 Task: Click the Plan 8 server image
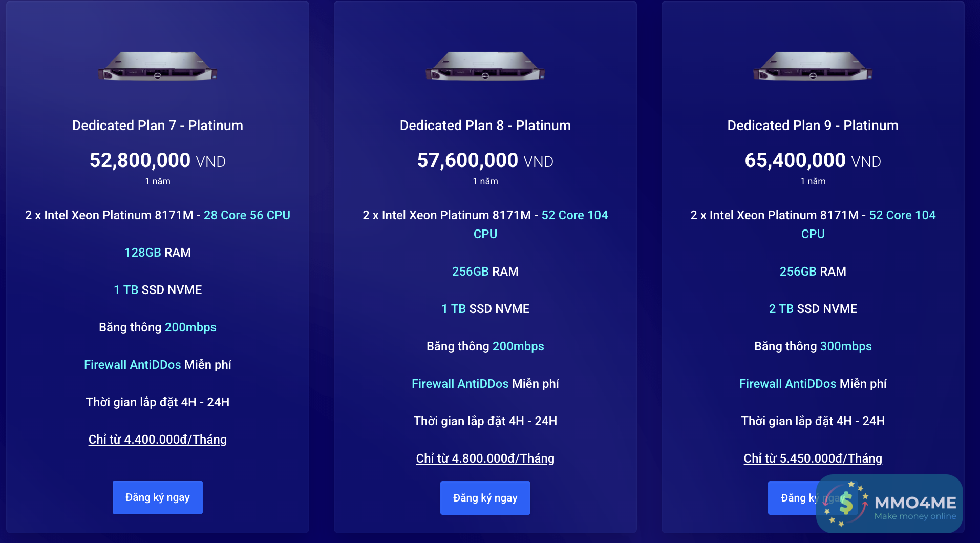pyautogui.click(x=485, y=67)
